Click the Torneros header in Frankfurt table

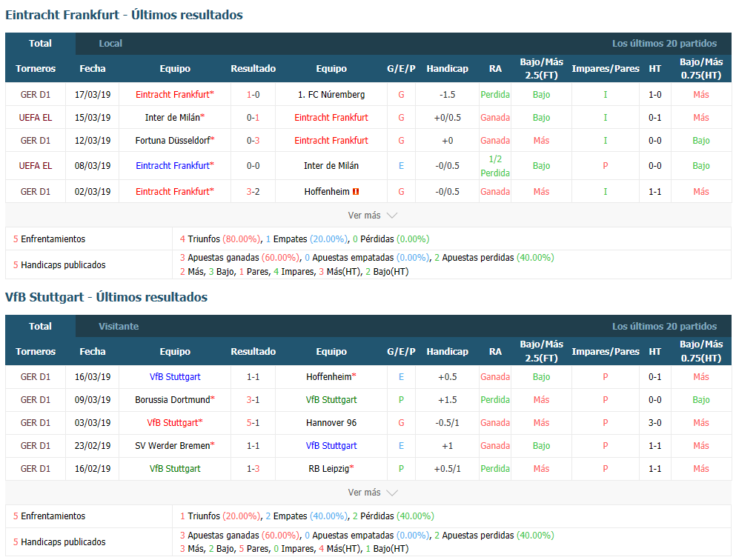coord(35,69)
